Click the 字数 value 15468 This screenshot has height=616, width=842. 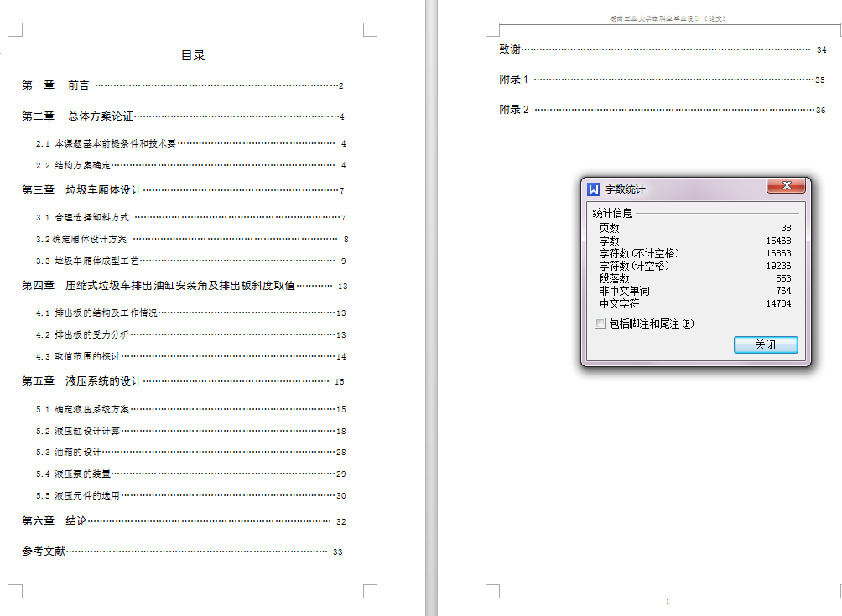coord(778,241)
